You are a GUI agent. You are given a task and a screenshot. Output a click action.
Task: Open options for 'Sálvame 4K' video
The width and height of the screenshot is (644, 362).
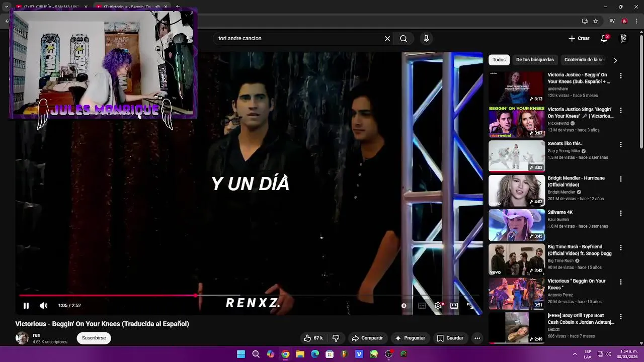[x=620, y=213]
